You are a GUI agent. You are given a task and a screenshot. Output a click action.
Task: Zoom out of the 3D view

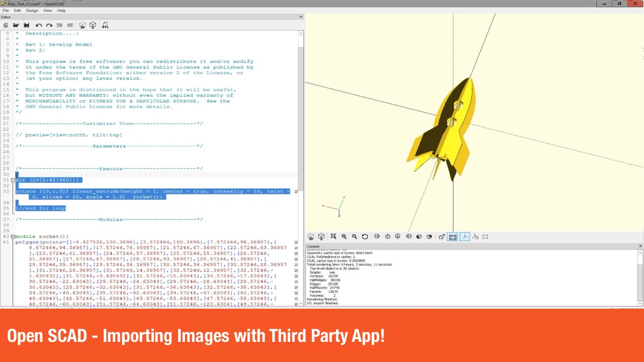[x=354, y=236]
